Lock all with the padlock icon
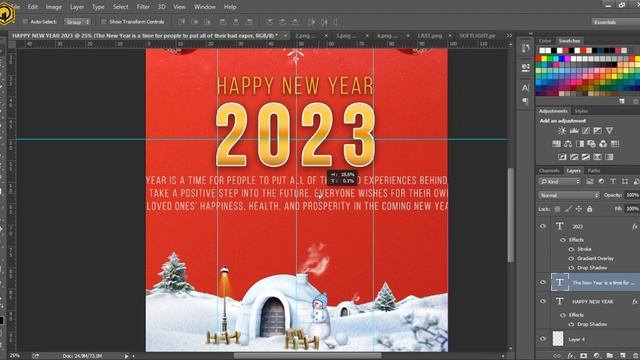Viewport: 640px width, 360px height. click(589, 209)
